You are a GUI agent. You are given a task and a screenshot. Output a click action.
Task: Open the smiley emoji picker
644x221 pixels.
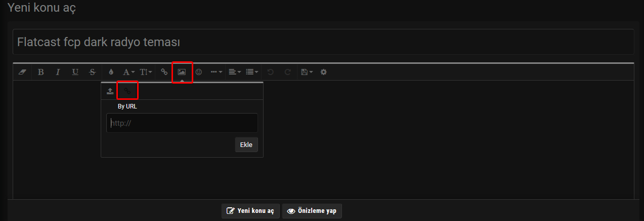tap(199, 72)
